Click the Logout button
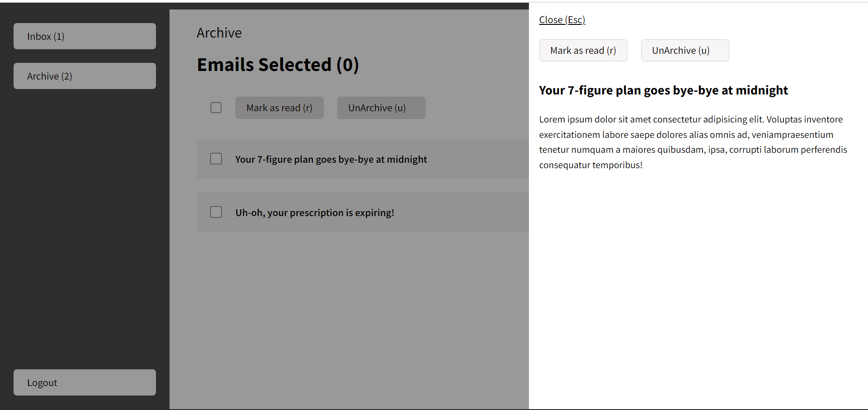The image size is (868, 410). pos(84,382)
